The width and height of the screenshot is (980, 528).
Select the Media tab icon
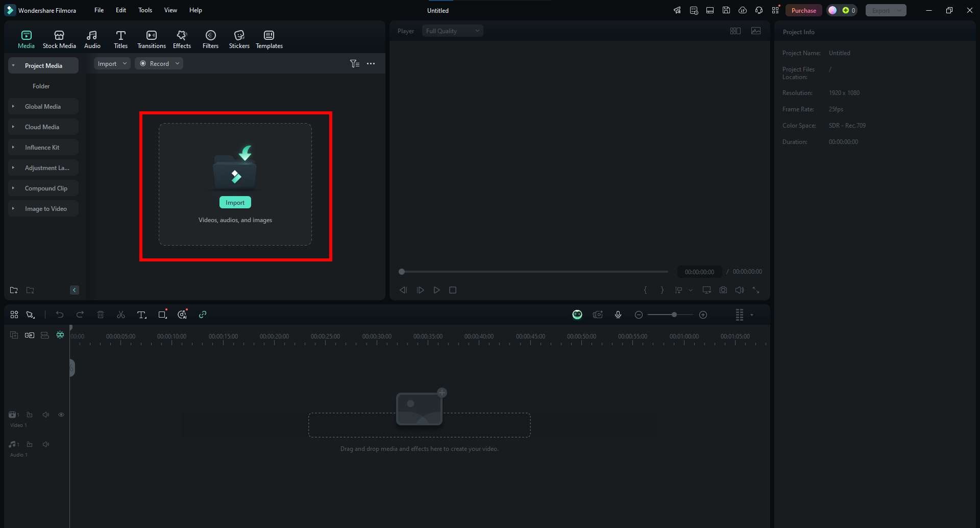pos(26,35)
